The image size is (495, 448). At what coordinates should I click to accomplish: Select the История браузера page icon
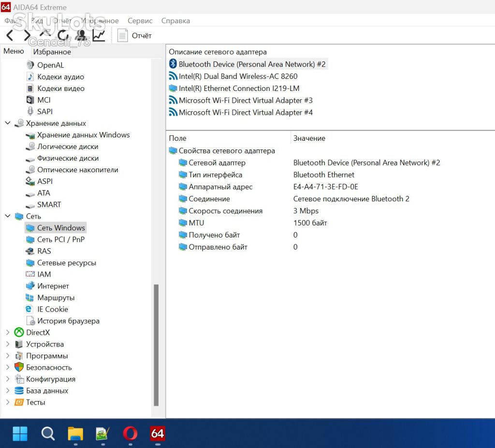pyautogui.click(x=30, y=321)
